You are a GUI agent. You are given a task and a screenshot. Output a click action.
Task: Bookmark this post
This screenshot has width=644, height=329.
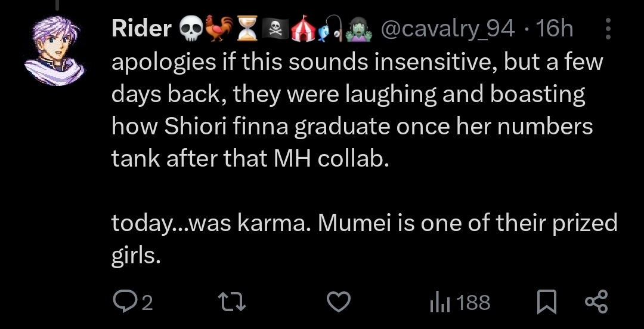[x=546, y=303]
